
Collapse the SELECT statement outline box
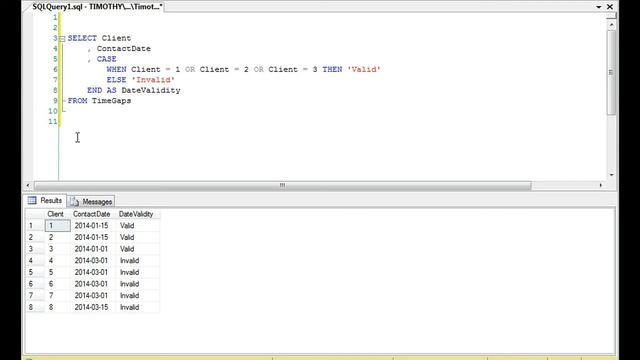pyautogui.click(x=62, y=39)
